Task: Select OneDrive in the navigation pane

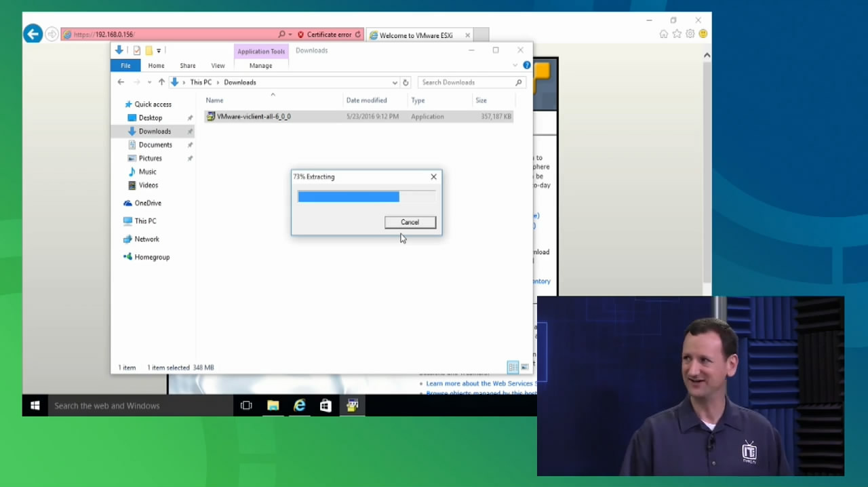Action: (x=148, y=203)
